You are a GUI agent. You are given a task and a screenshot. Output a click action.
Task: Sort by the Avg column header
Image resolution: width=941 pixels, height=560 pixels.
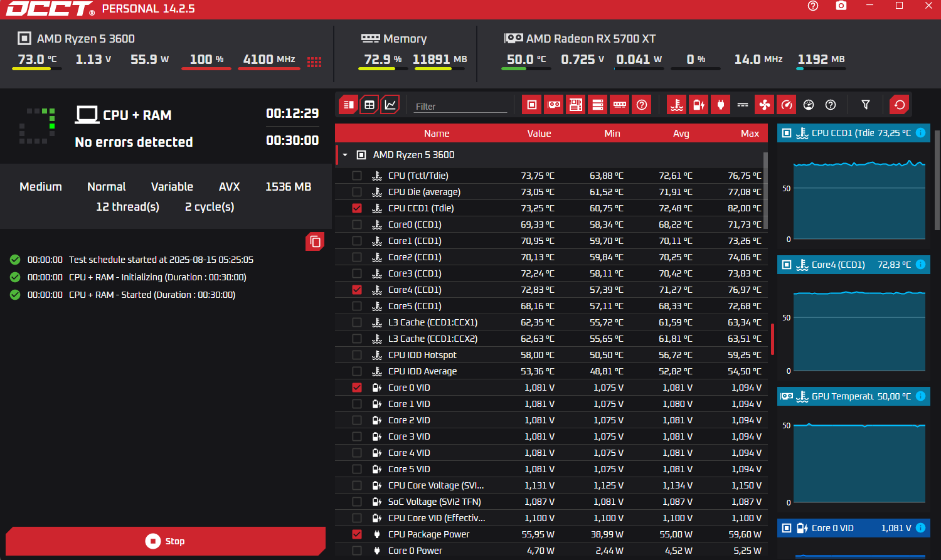click(681, 134)
